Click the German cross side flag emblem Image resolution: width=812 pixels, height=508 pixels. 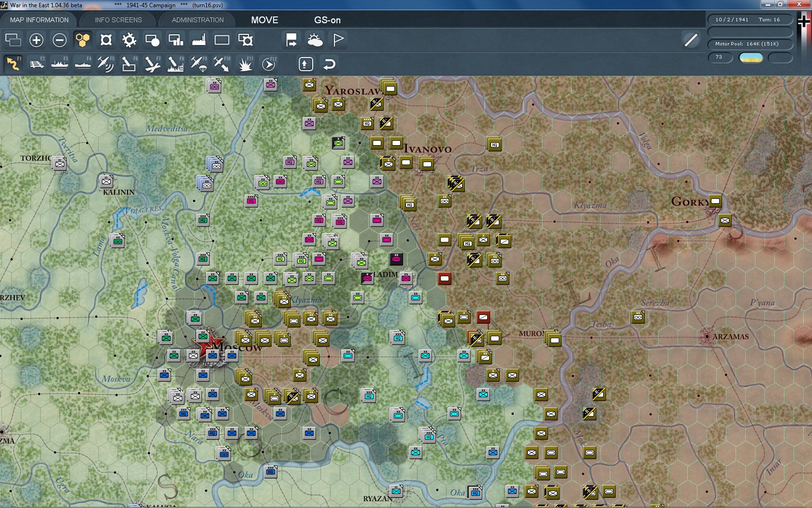point(804,22)
